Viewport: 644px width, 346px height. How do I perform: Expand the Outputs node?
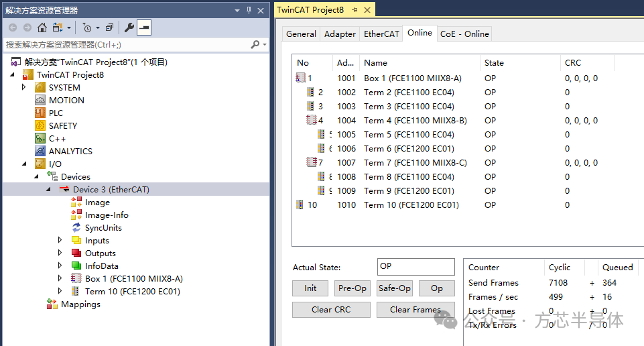click(x=60, y=253)
